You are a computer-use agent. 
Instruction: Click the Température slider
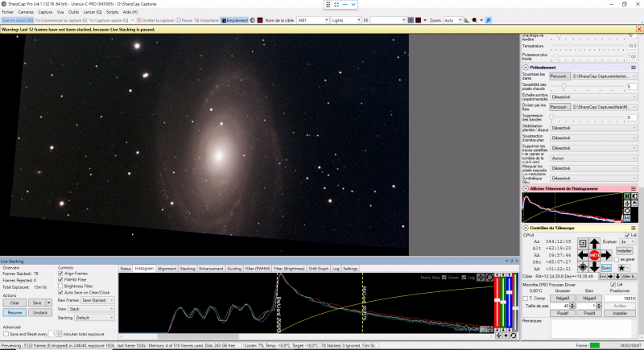pyautogui.click(x=588, y=46)
